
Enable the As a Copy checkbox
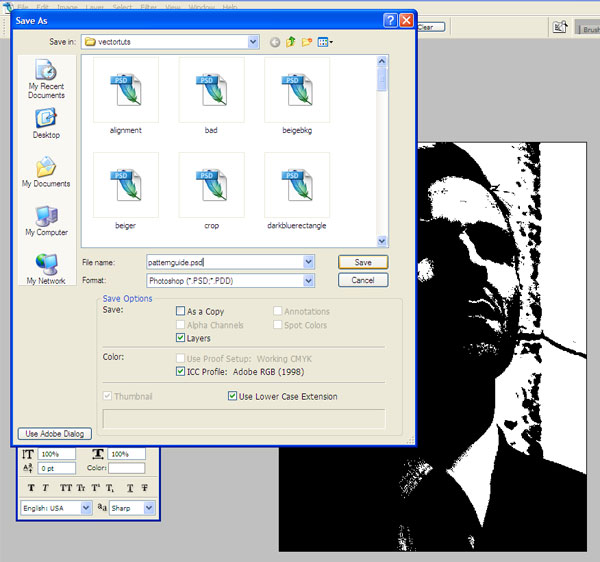(x=180, y=311)
